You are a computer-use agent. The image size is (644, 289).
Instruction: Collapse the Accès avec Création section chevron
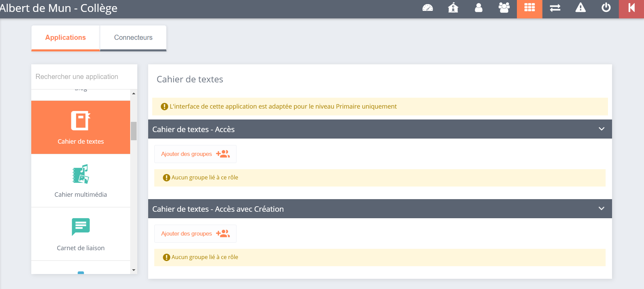602,209
